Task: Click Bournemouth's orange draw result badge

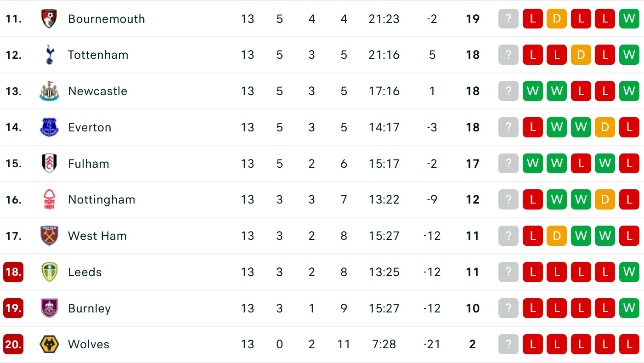Action: [557, 19]
